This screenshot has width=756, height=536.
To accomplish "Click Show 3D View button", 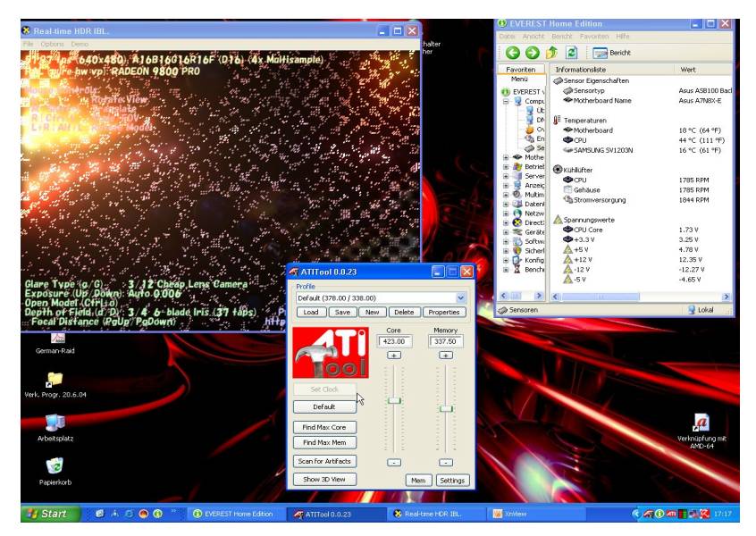I will click(324, 479).
